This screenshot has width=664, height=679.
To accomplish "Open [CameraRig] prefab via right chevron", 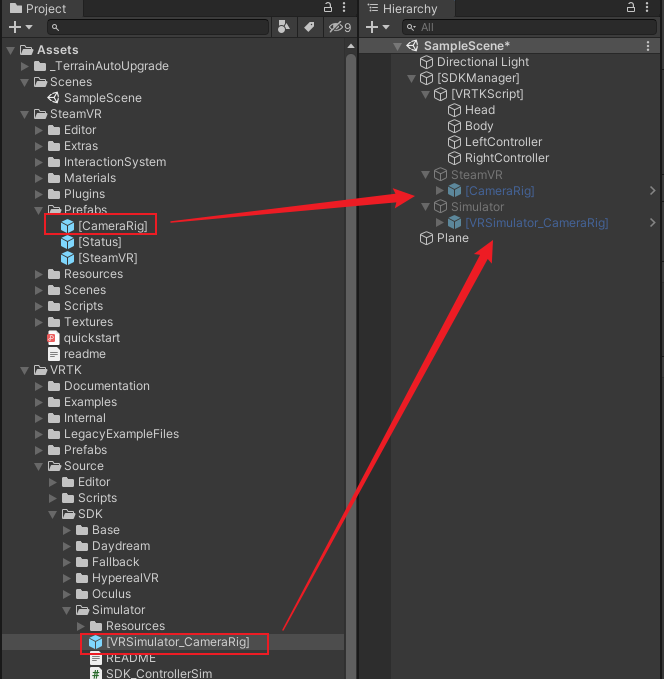I will click(652, 191).
